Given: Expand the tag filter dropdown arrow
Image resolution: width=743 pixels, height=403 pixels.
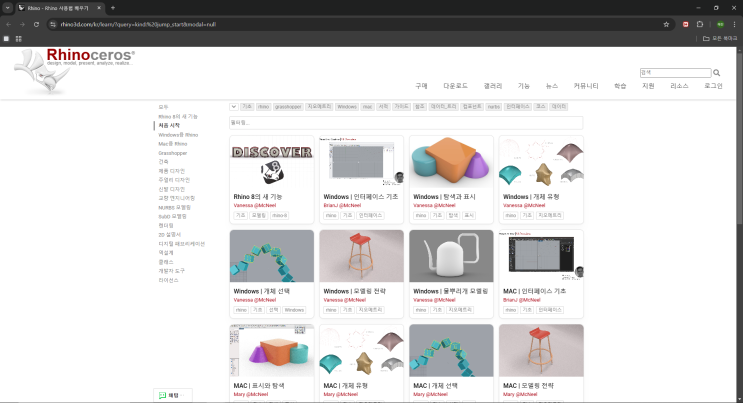Looking at the screenshot, I should point(234,107).
